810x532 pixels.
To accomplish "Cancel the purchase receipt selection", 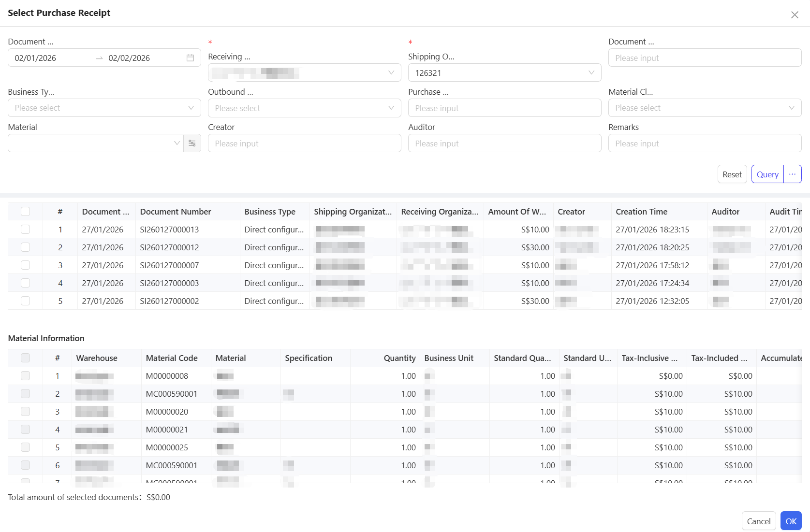I will click(x=758, y=521).
